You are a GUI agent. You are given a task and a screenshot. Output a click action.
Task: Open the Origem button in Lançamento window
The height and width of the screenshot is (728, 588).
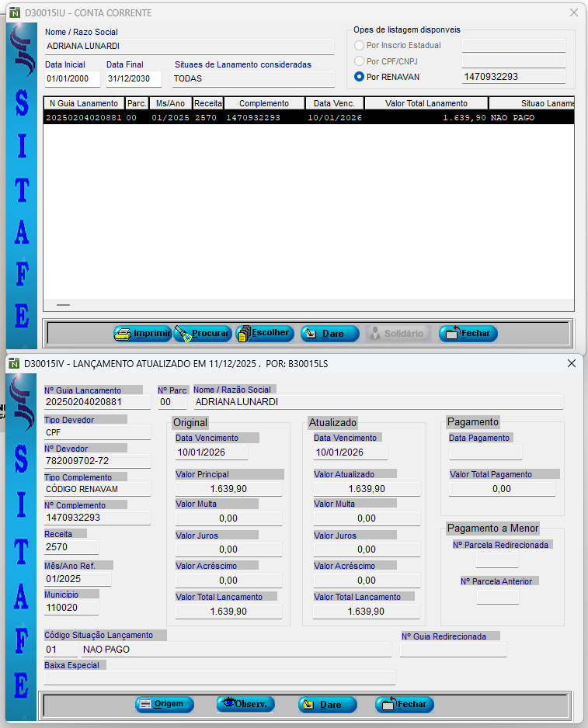coord(164,705)
